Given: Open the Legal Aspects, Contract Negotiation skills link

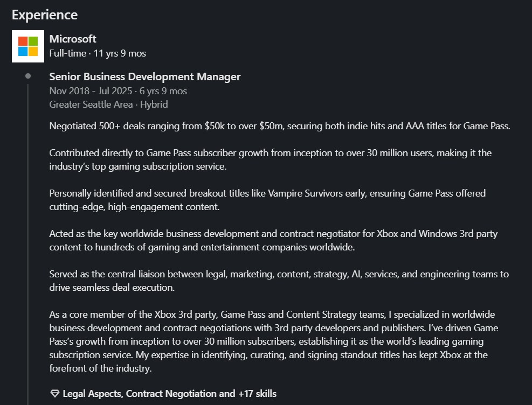Looking at the screenshot, I should click(169, 394).
